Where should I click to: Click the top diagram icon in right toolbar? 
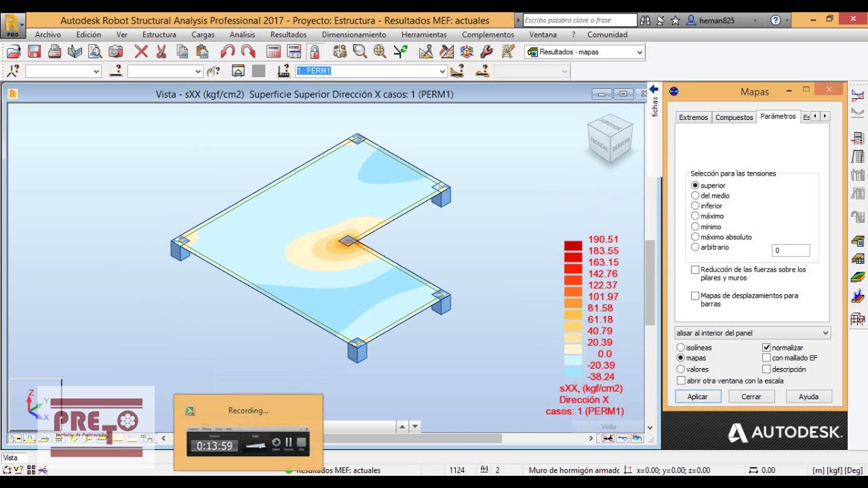858,96
